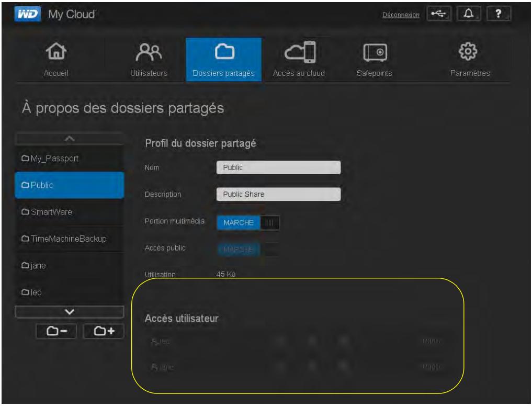Viewport: 532px width, 406px height.
Task: Open the Accès au cloud tab
Action: coord(299,60)
